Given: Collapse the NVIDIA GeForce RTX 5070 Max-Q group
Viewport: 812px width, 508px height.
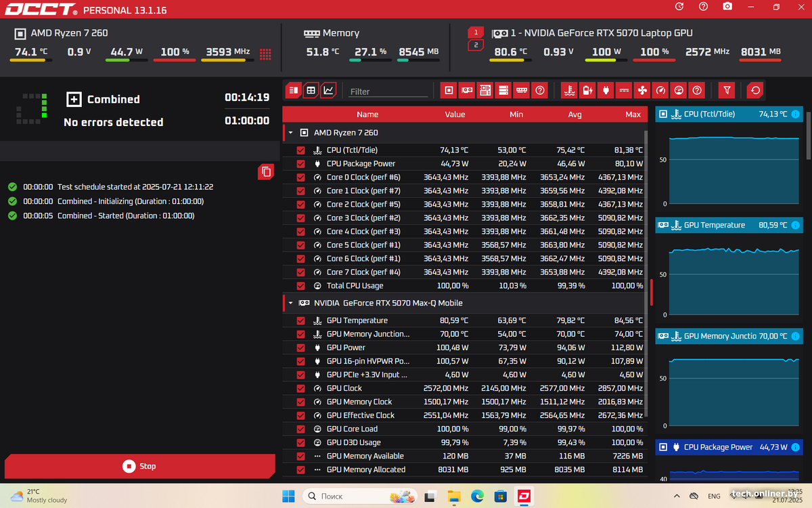Looking at the screenshot, I should click(291, 303).
